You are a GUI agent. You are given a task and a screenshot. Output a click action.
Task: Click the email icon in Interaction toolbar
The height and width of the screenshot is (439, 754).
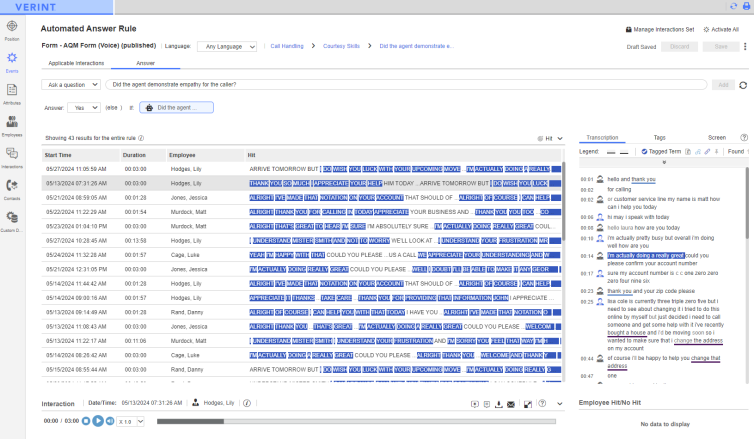[x=511, y=403]
